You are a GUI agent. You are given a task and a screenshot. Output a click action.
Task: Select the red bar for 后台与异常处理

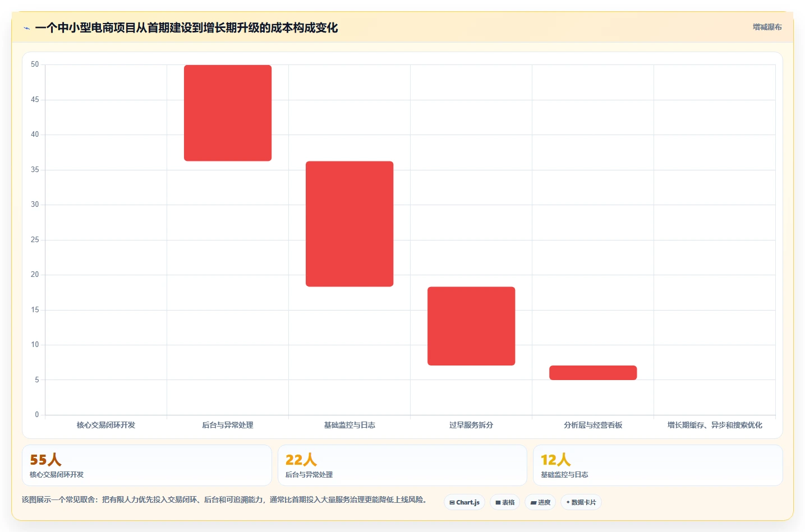pos(228,113)
